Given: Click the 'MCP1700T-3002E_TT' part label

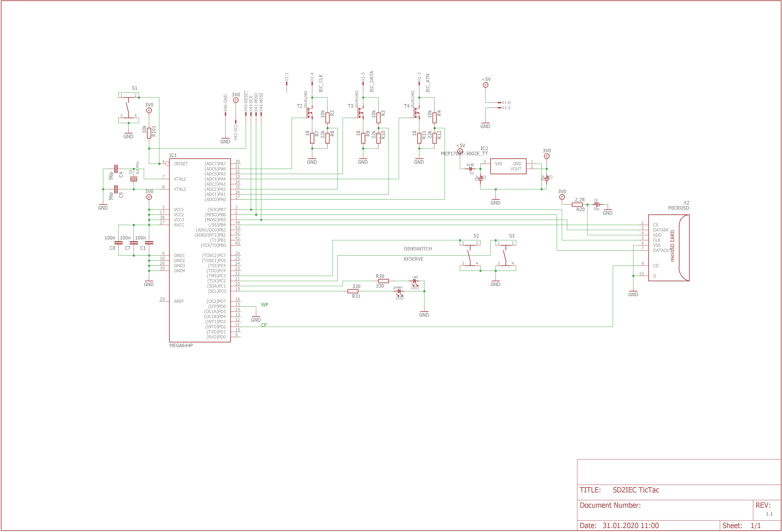Looking at the screenshot, I should [464, 154].
